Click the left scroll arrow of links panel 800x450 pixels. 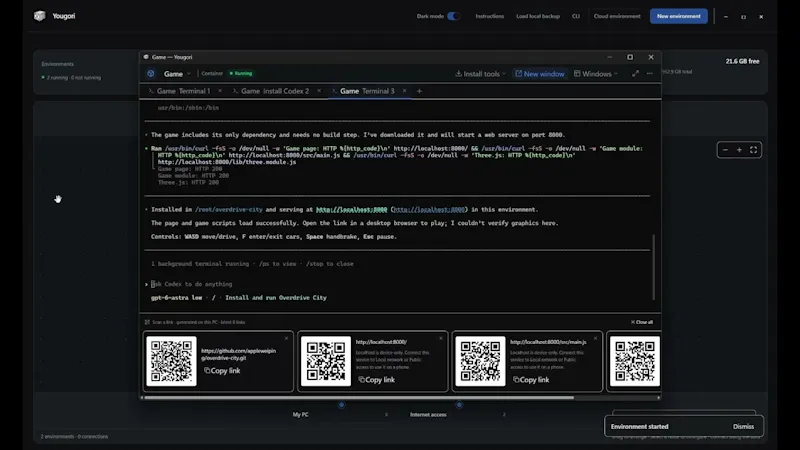[142, 397]
